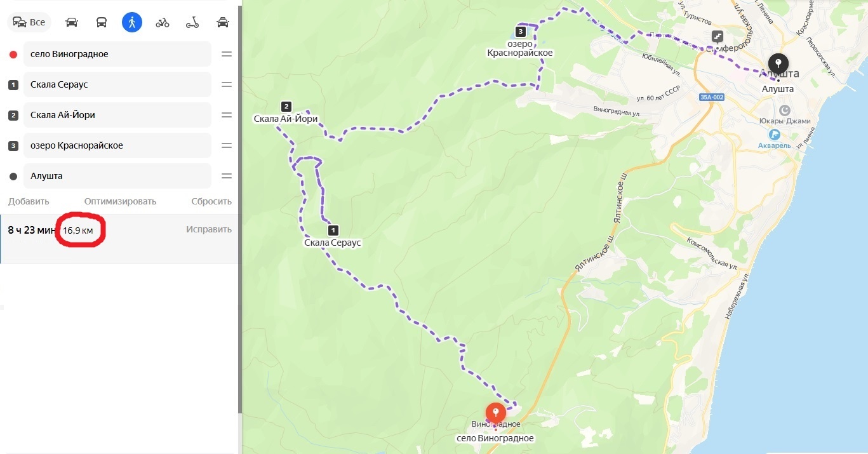The height and width of the screenshot is (454, 868).
Task: Grab the reorder handle beside Скала Ай-Йори
Action: coord(227,115)
